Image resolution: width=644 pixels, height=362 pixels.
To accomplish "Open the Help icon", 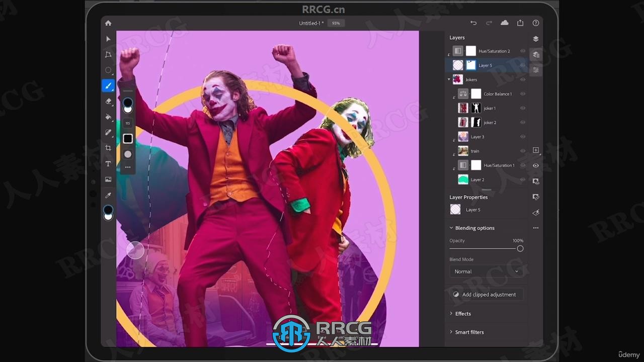I will pyautogui.click(x=536, y=23).
